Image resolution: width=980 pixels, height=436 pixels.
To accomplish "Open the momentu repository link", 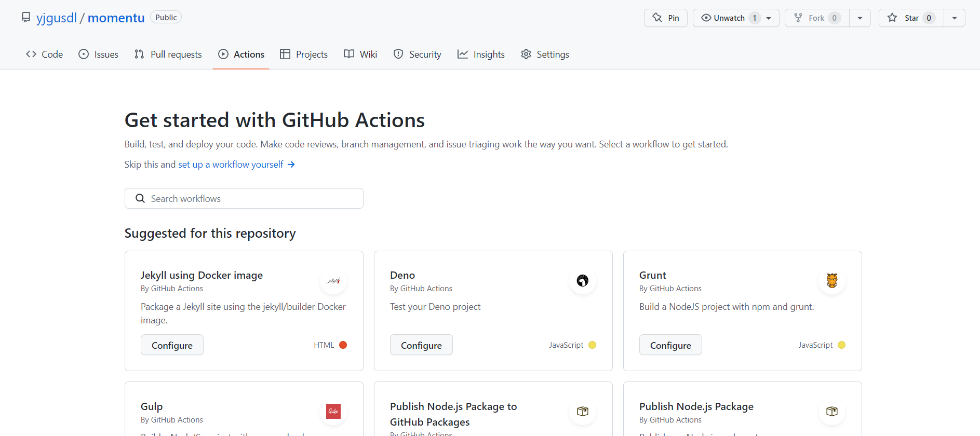I will 116,18.
